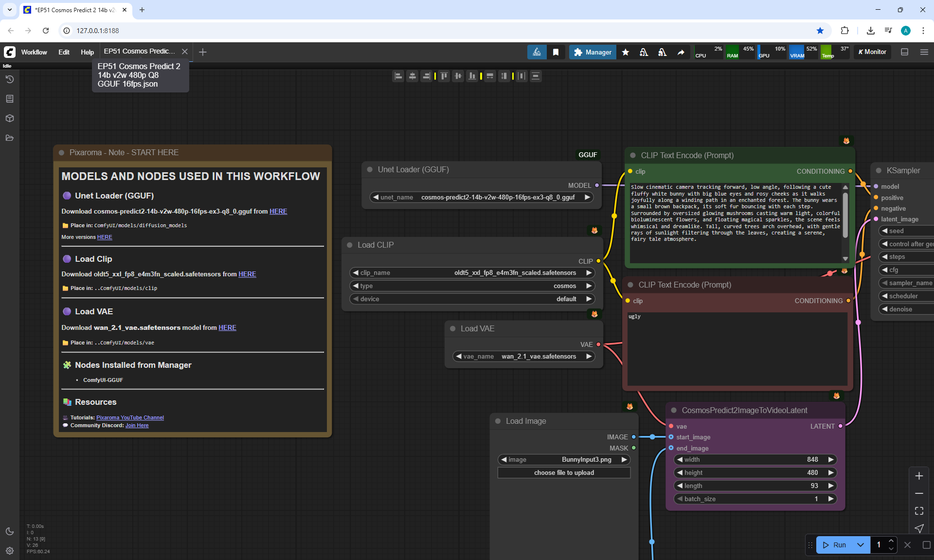This screenshot has height=560, width=934.
Task: Open the Edit menu
Action: 64,52
